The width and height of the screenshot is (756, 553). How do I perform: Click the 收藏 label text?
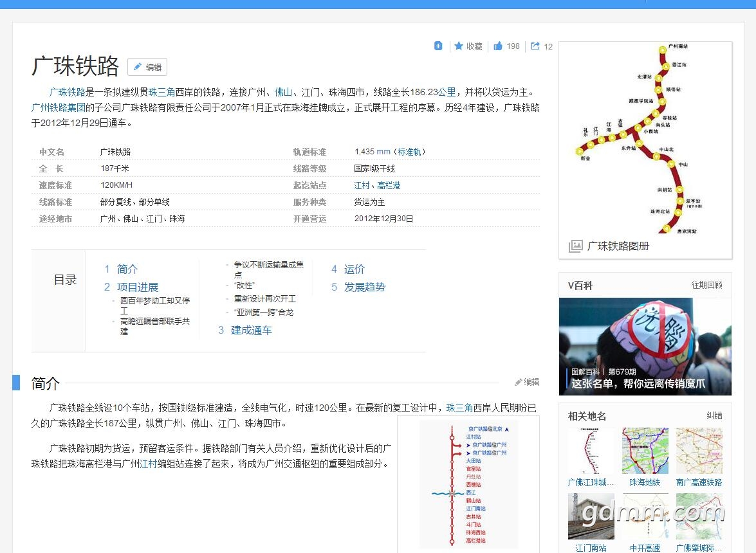point(474,46)
